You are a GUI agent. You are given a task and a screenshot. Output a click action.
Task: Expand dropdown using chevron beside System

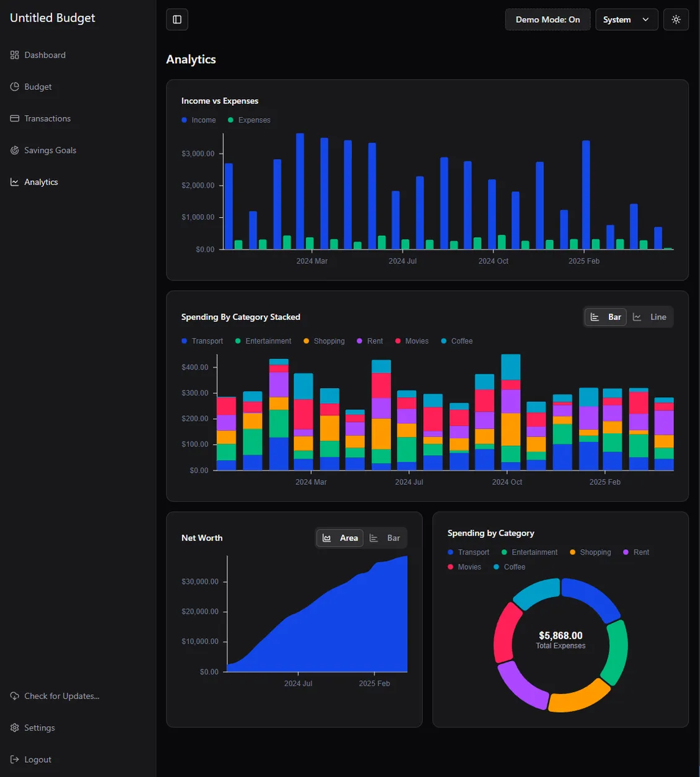coord(645,20)
